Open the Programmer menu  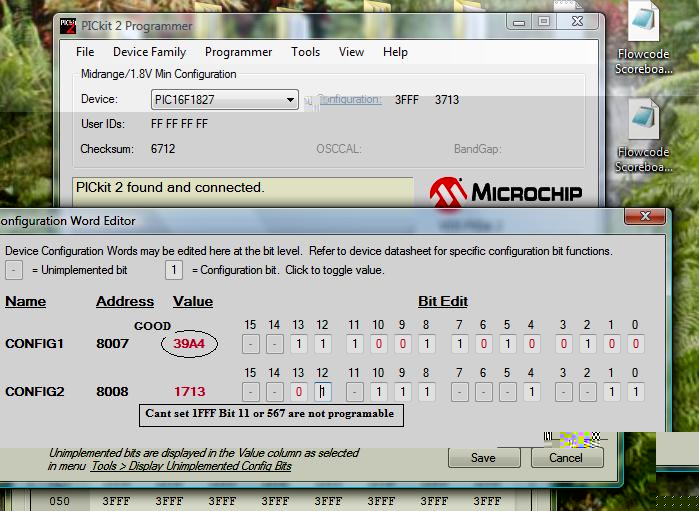(238, 52)
